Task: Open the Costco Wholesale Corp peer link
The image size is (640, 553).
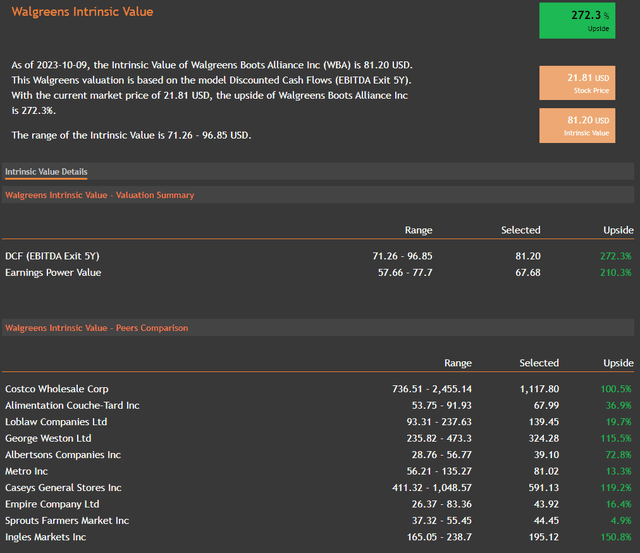Action: coord(57,389)
